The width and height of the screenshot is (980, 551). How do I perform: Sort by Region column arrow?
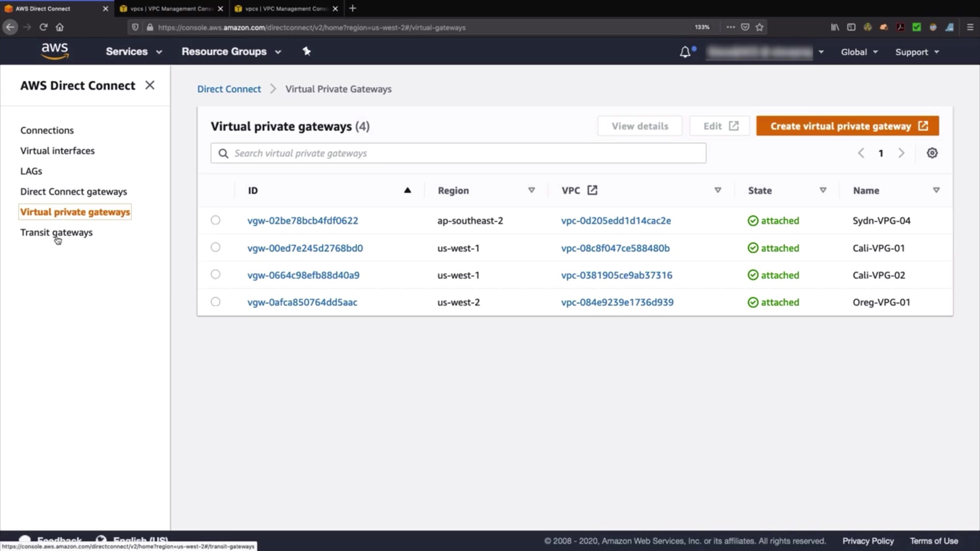click(531, 190)
